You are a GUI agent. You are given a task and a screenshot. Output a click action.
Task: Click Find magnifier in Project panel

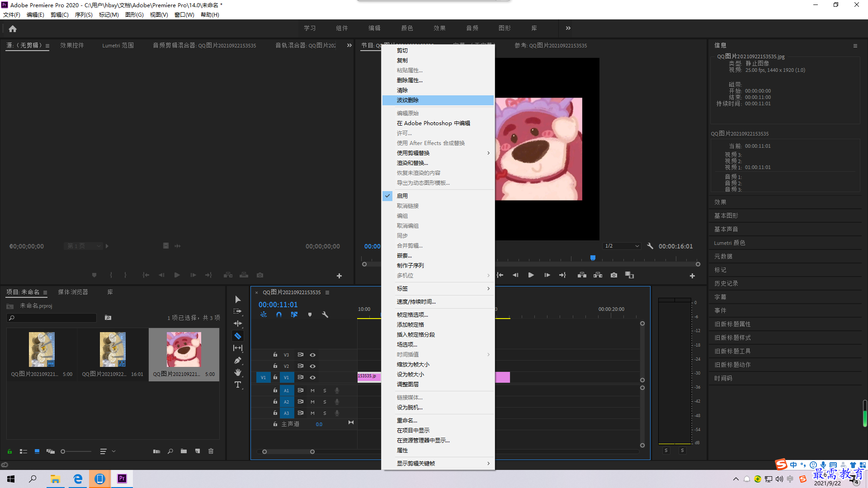pos(170,451)
